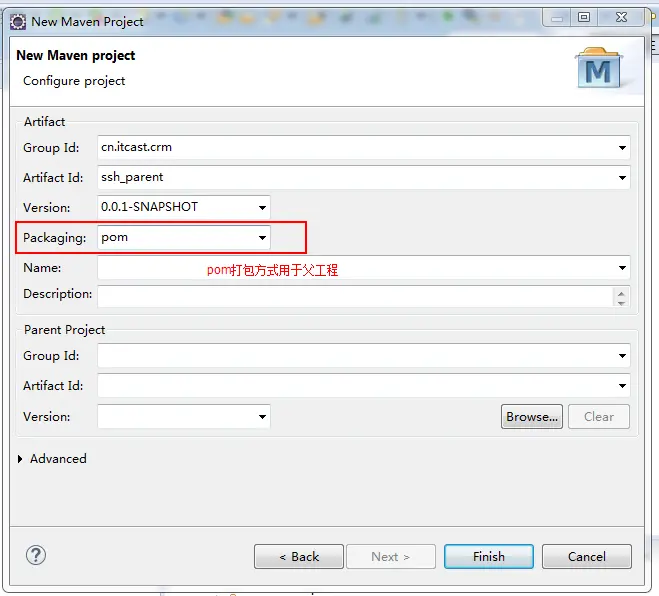659x596 pixels.
Task: Click the Description text area
Action: (x=355, y=296)
